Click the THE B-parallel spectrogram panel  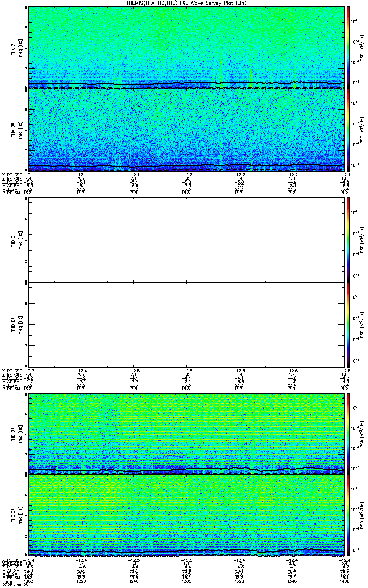coord(187,515)
